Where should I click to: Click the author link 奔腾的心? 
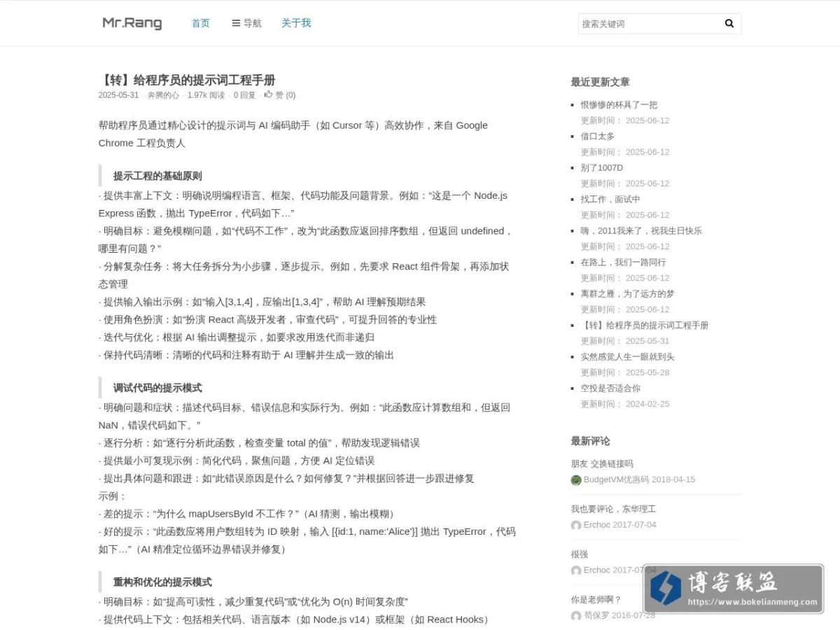coord(163,95)
